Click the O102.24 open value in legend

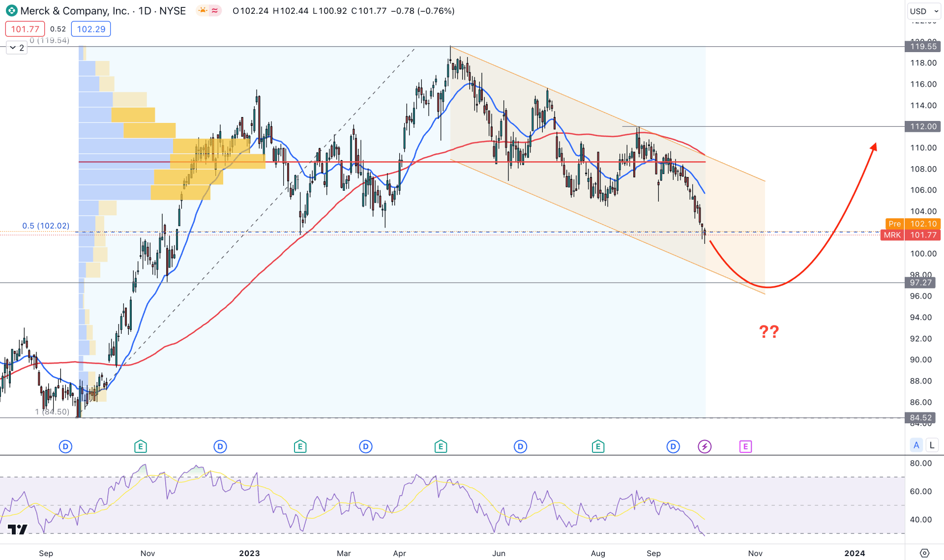(x=251, y=11)
